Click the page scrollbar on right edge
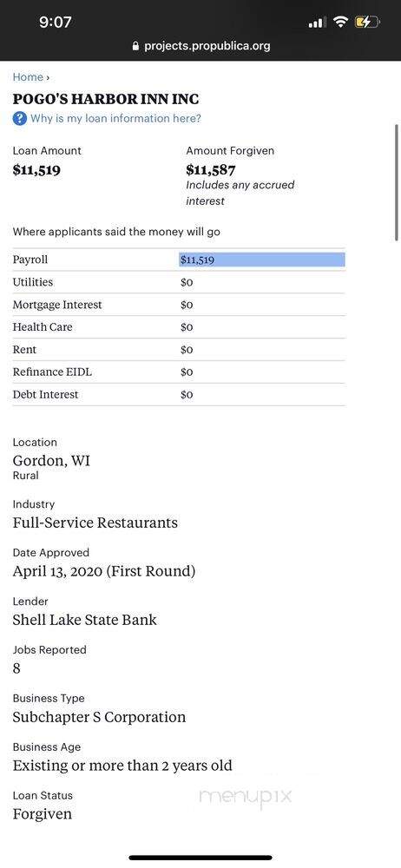 tap(396, 182)
